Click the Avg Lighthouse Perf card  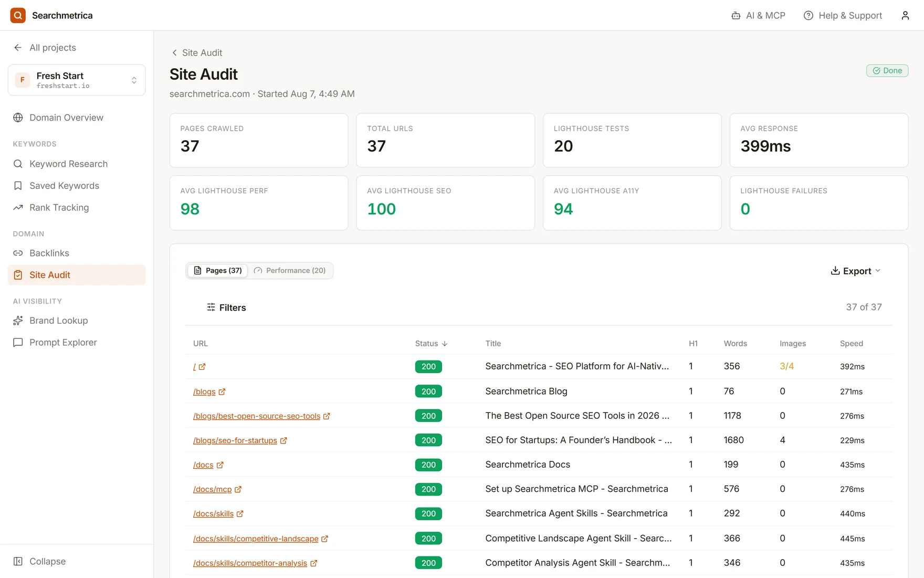tap(259, 203)
